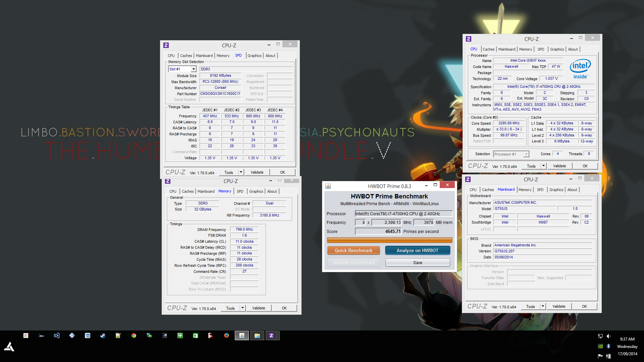The image size is (644, 362).
Task: Open the battery power tray icon
Action: (608, 356)
